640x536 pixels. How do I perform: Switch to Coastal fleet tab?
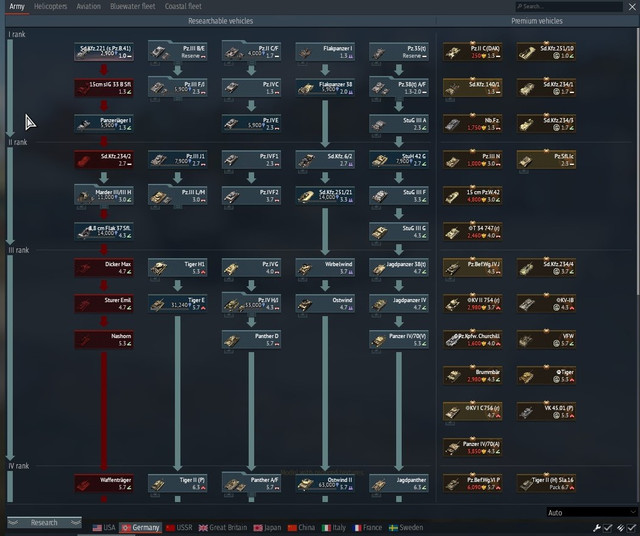pyautogui.click(x=183, y=7)
